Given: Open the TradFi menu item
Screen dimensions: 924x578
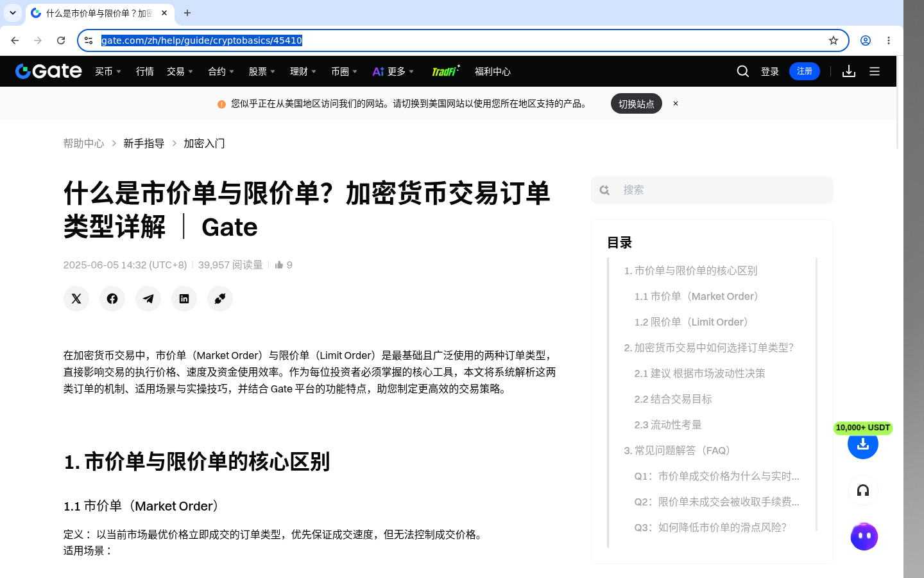Looking at the screenshot, I should tap(445, 71).
